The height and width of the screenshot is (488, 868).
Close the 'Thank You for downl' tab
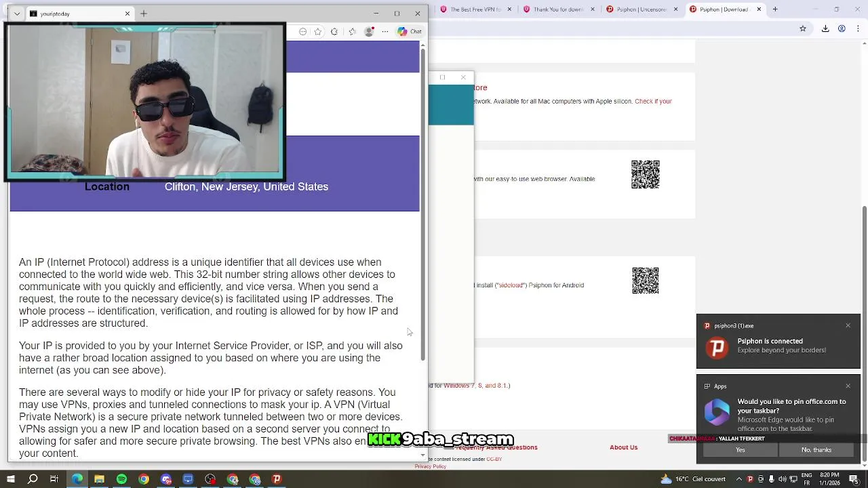(x=593, y=9)
